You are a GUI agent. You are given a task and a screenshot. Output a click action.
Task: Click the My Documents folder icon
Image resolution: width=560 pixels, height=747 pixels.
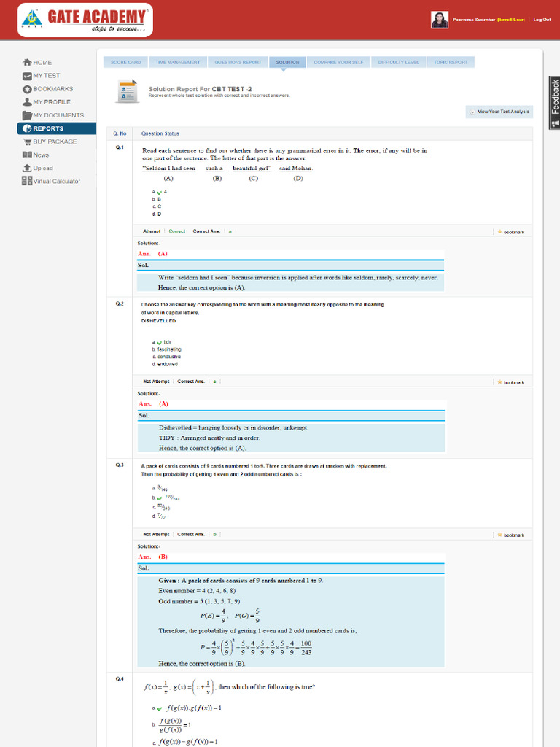[27, 115]
